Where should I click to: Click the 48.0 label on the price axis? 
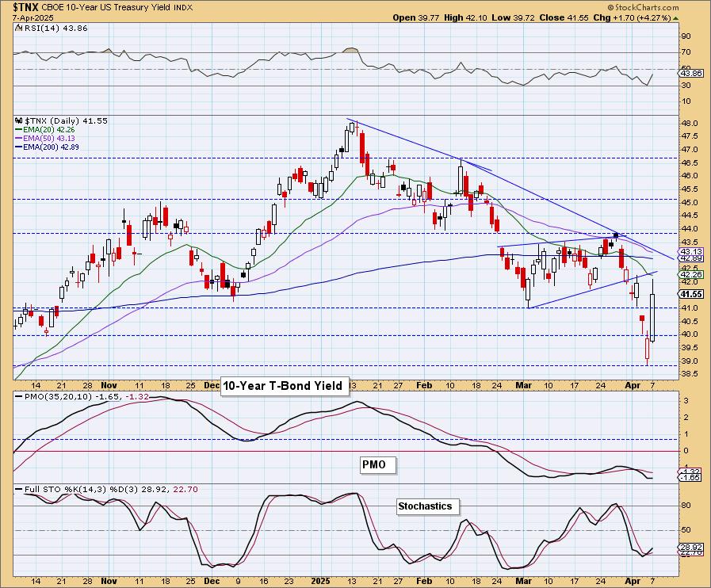pyautogui.click(x=690, y=124)
